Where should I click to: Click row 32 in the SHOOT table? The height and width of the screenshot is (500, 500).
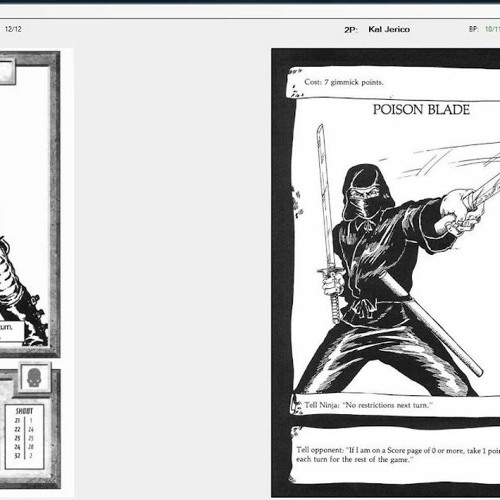24,456
